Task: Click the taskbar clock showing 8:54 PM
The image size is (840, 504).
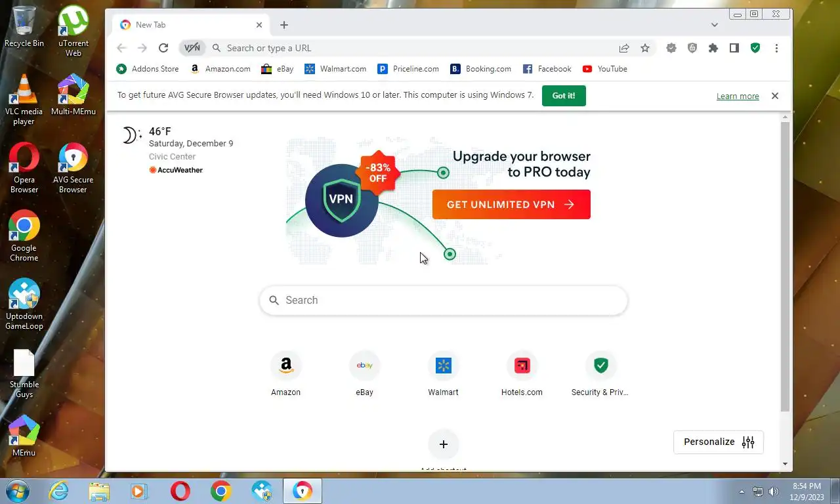Action: [x=807, y=492]
